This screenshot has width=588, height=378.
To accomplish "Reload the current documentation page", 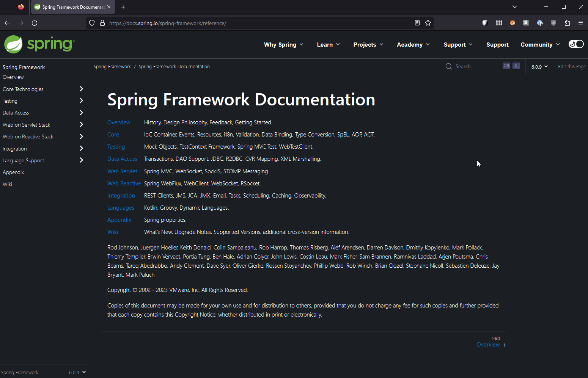I will click(35, 23).
